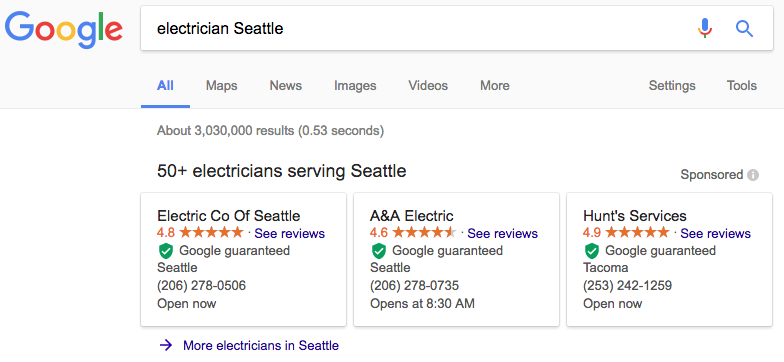This screenshot has width=784, height=362.
Task: Click the star rating of A&A Electric
Action: (x=424, y=232)
